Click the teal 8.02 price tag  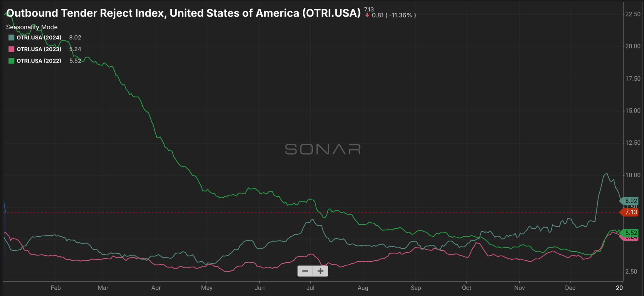click(x=630, y=201)
